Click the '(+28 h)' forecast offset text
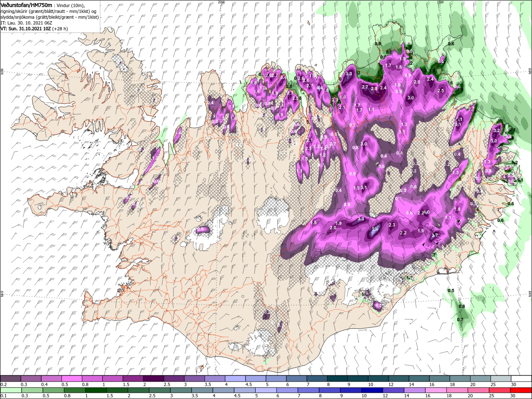Viewport: 532px width, 399px height. pyautogui.click(x=60, y=29)
